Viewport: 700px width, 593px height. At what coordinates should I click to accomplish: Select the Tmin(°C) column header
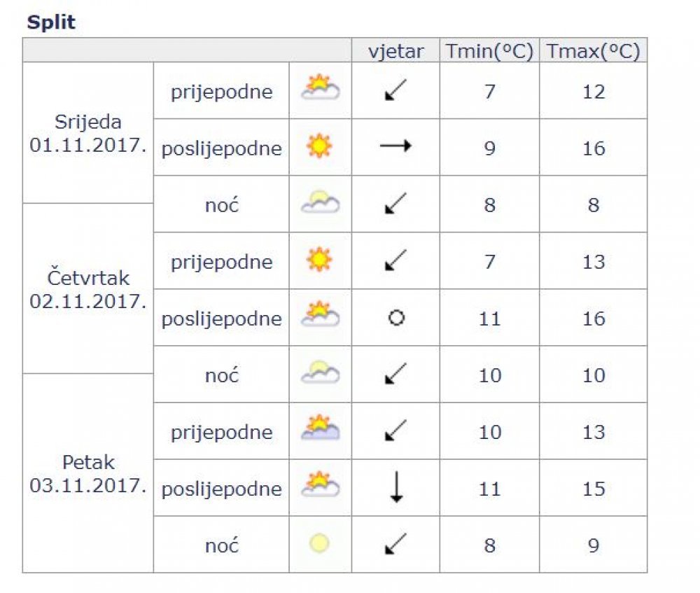coord(489,50)
